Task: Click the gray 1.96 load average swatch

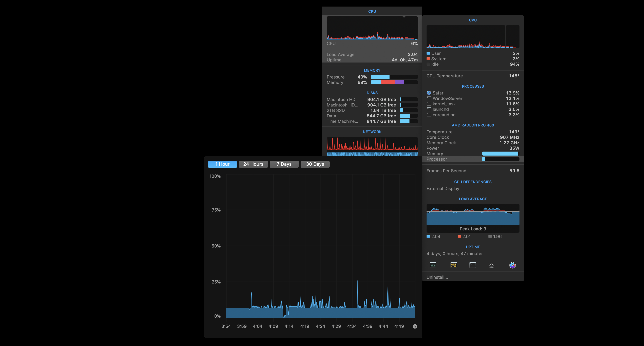Action: coord(490,236)
